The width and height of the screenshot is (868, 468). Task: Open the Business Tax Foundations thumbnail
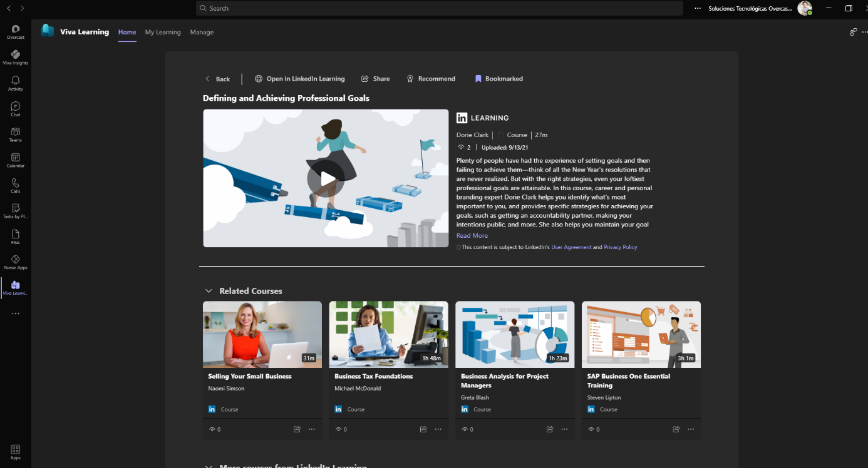[x=389, y=334]
